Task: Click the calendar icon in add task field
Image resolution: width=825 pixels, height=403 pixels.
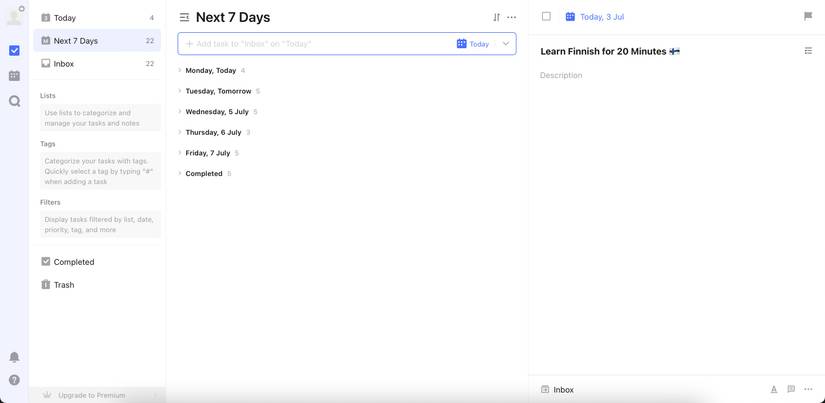Action: pyautogui.click(x=461, y=44)
